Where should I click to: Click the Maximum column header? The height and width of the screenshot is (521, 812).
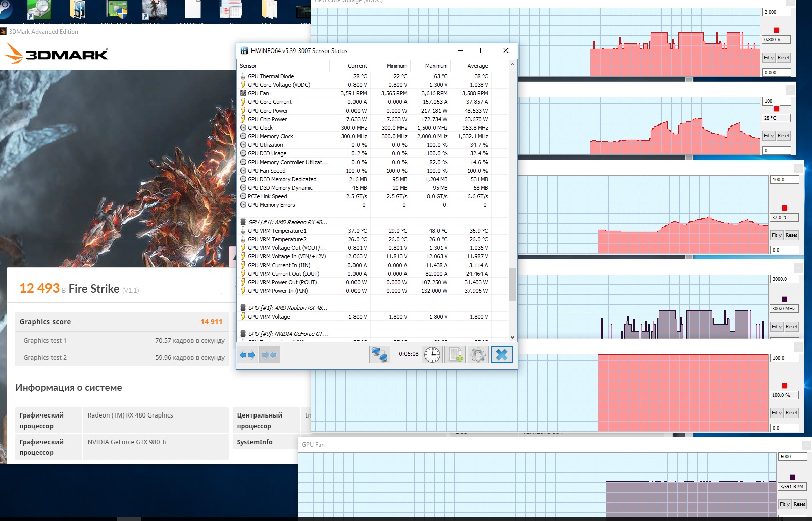coord(431,66)
